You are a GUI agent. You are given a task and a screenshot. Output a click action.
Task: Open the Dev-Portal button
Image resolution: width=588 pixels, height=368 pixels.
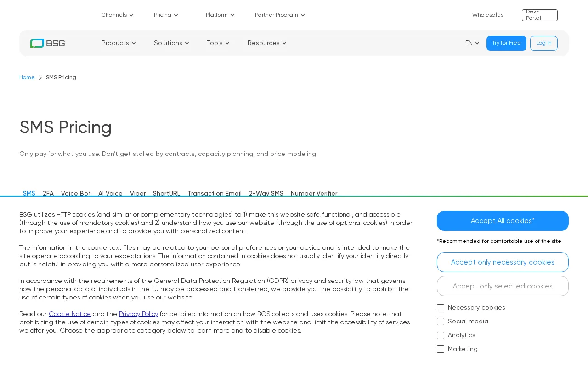540,15
